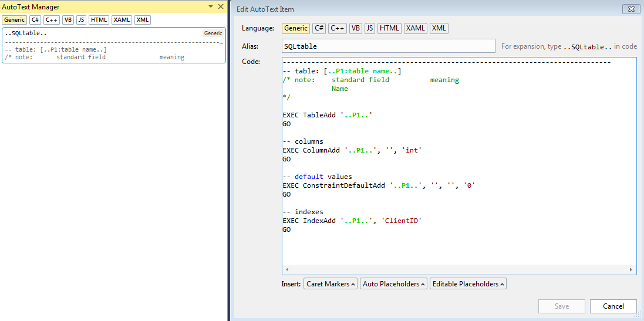The width and height of the screenshot is (644, 321).
Task: Open AutoText Manager window position dropdown arrow
Action: [211, 6]
